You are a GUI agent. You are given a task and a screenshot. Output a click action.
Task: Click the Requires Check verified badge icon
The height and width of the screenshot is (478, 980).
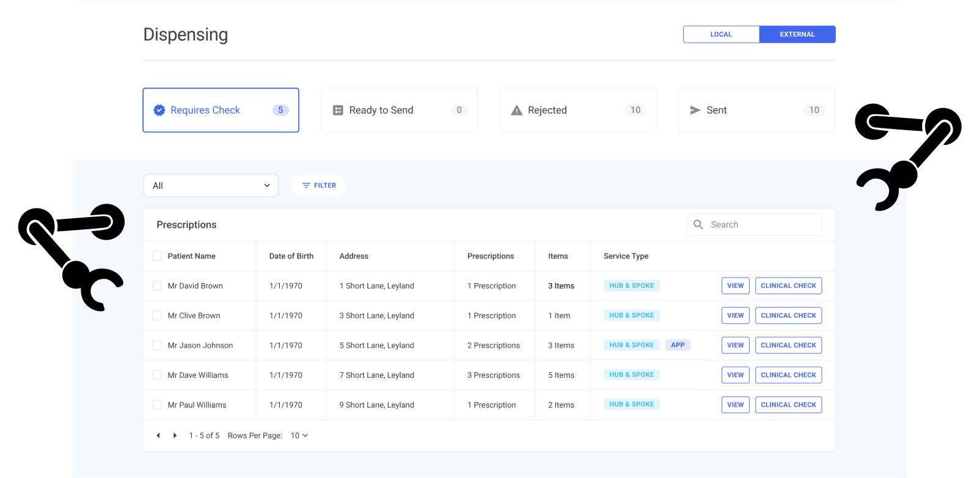159,110
